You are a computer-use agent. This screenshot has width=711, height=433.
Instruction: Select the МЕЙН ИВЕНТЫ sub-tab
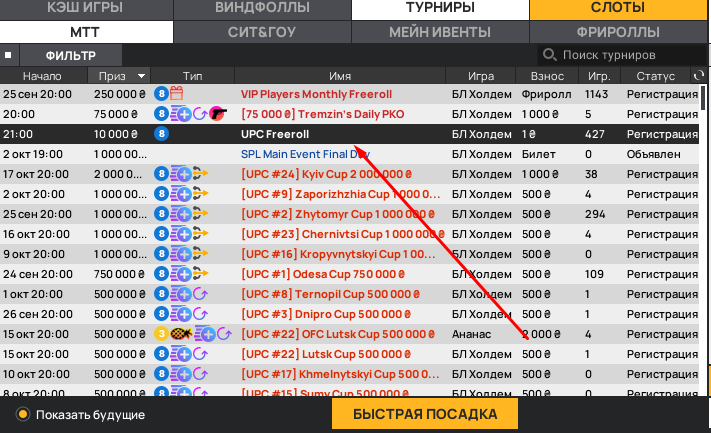[440, 32]
